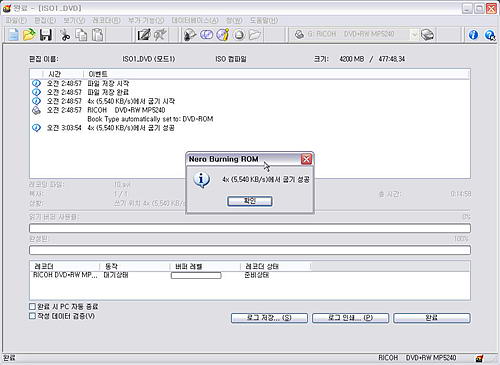Click the Copy disc toolbar icon
The width and height of the screenshot is (500, 365).
(206, 35)
